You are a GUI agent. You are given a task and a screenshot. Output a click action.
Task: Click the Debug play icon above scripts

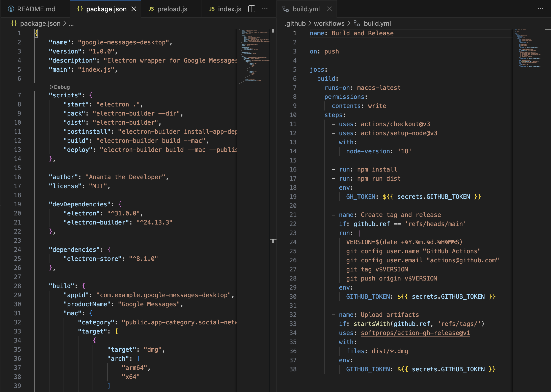[51, 87]
